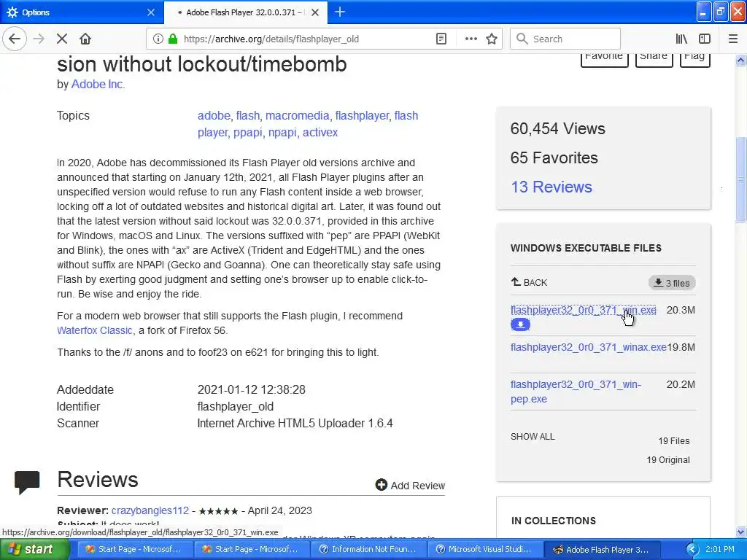Stop loading the current page
This screenshot has height=560, width=747.
pos(62,39)
